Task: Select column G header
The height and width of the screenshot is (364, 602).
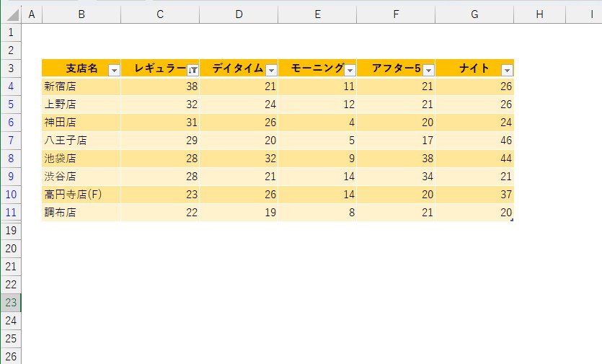Action: 474,14
